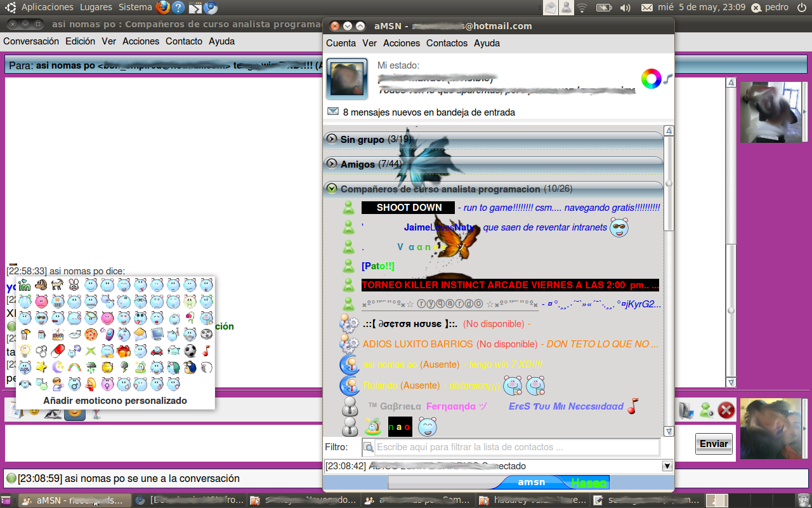Insert the computer monitor emoticon

[x=157, y=335]
